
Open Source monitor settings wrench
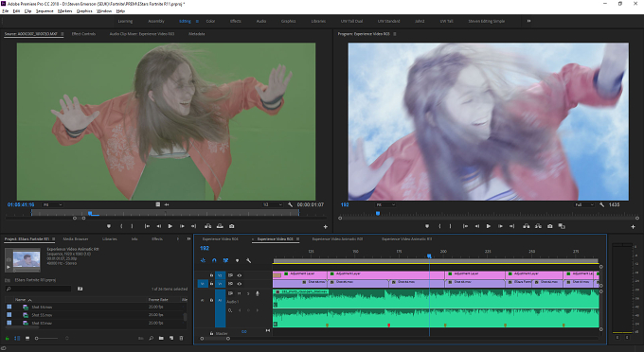tap(290, 204)
